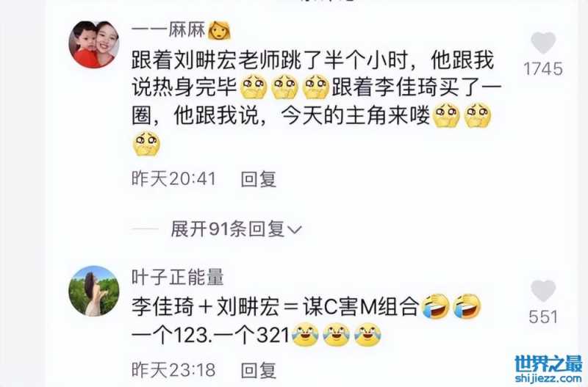This screenshot has width=588, height=387.
Task: Reply to the comment posted at 23:18
Action: tap(259, 370)
